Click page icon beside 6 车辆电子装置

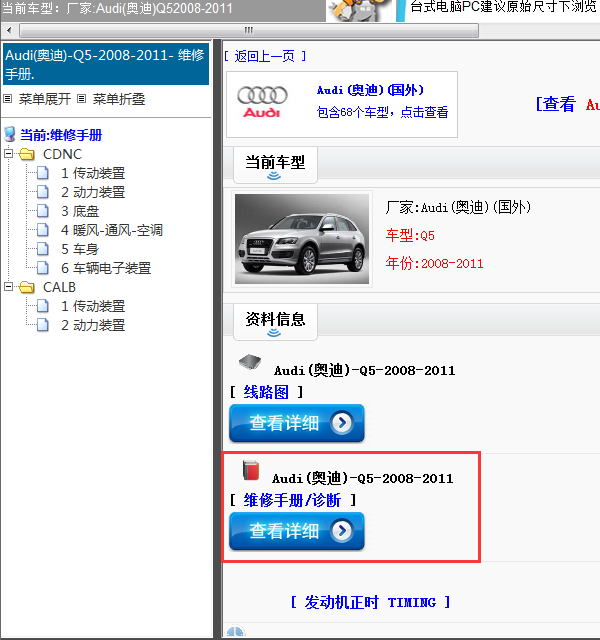(42, 268)
